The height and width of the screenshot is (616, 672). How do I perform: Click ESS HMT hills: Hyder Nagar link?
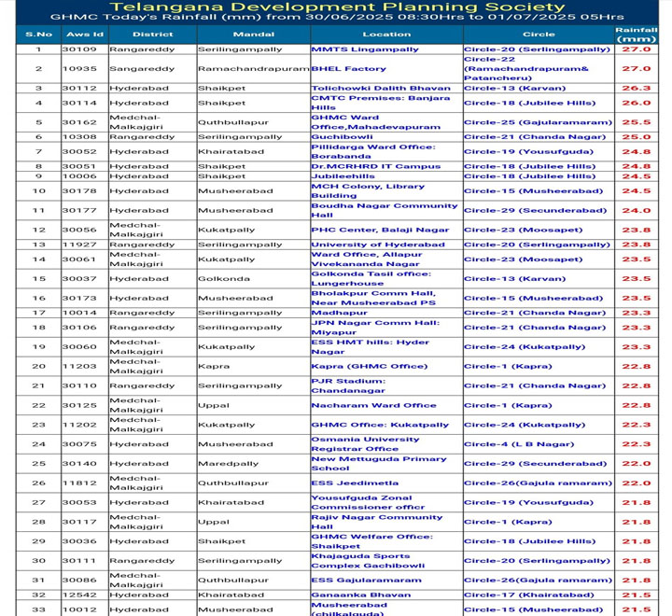pyautogui.click(x=370, y=347)
